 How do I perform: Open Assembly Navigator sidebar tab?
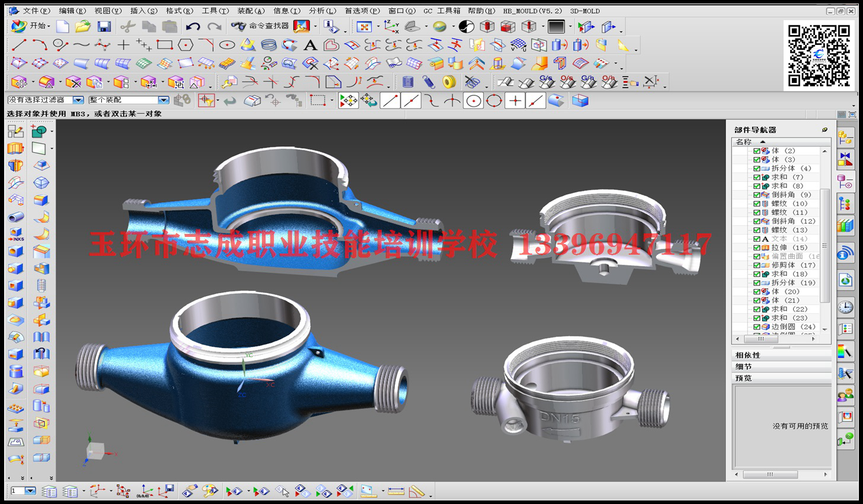click(x=846, y=139)
